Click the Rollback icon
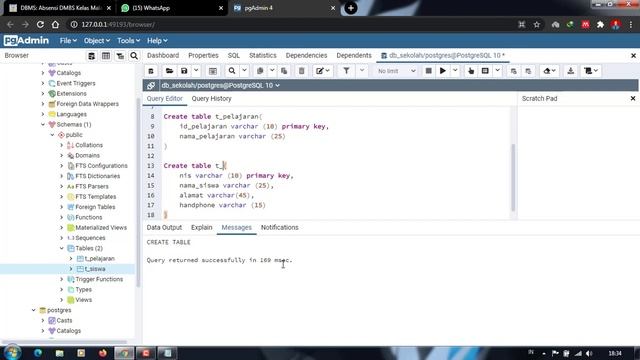The image size is (640, 360). 528,71
